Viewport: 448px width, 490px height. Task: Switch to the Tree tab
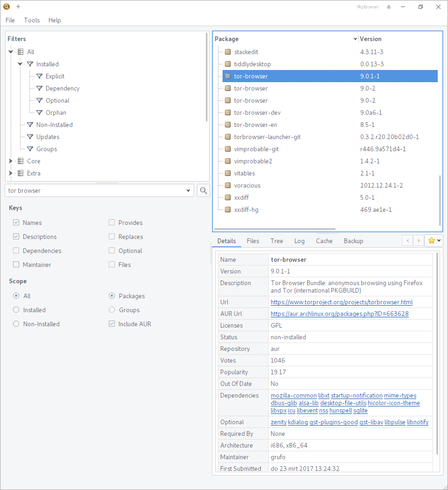(x=277, y=241)
